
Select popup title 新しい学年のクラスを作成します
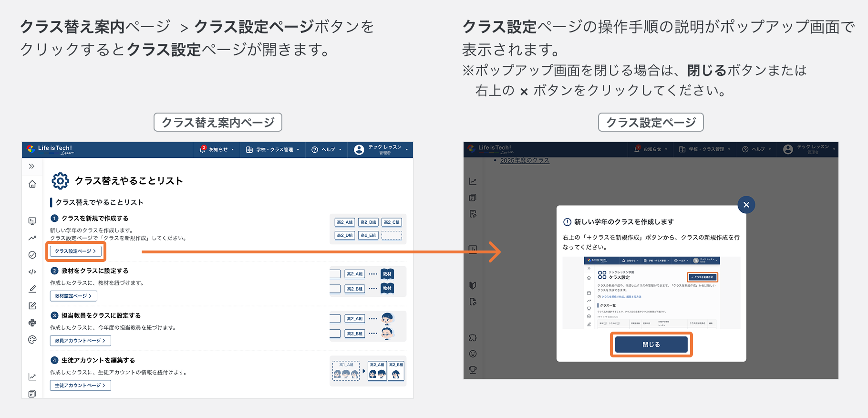624,222
